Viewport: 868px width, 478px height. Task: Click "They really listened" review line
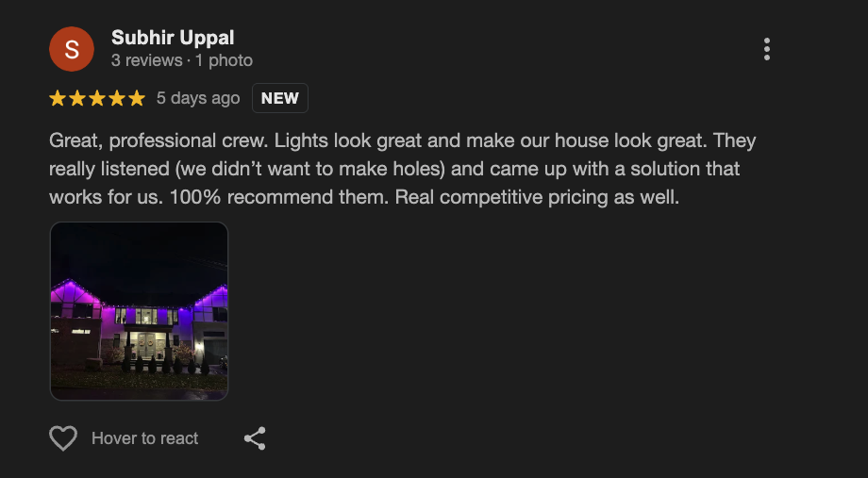coord(113,170)
